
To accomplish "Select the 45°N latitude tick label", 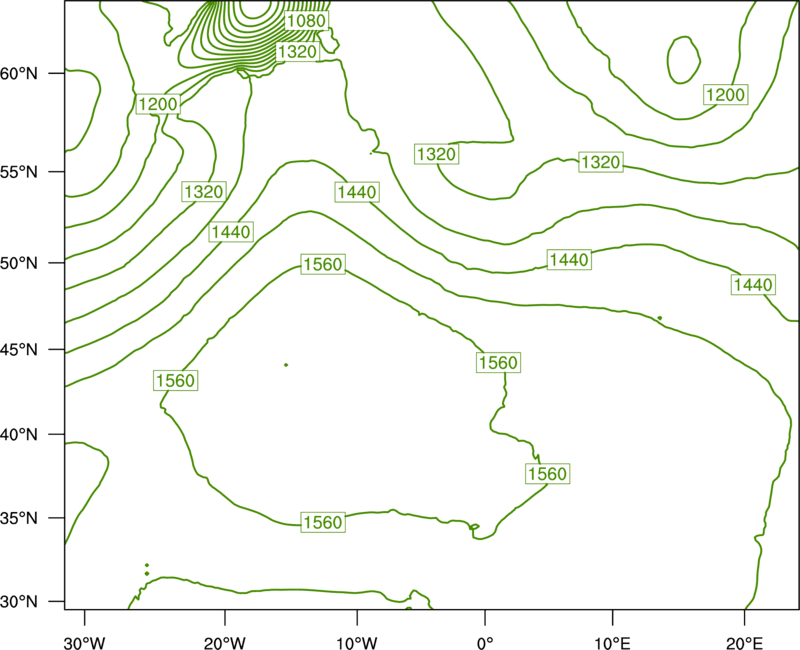I will pos(19,349).
